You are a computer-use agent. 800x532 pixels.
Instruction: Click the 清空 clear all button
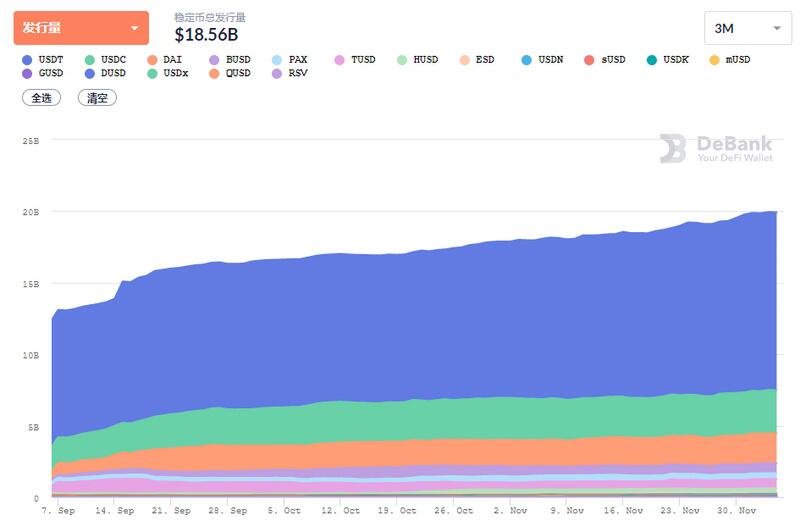tap(97, 98)
